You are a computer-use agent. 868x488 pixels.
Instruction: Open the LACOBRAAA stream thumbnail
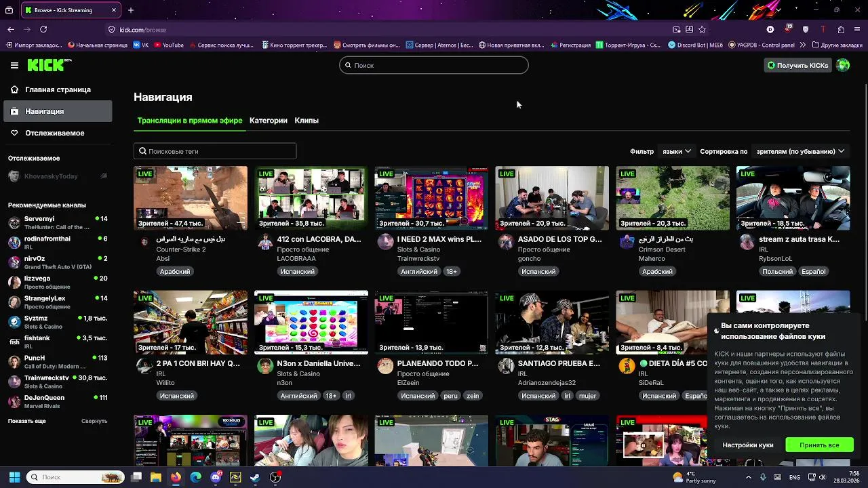click(x=311, y=198)
